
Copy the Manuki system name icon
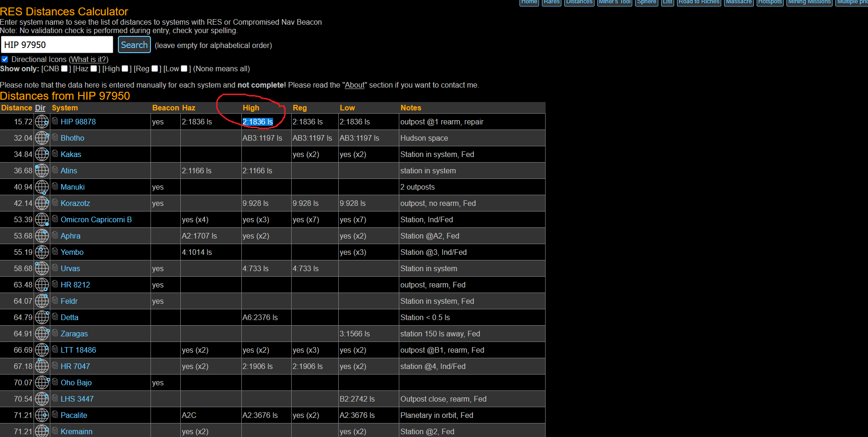click(55, 186)
